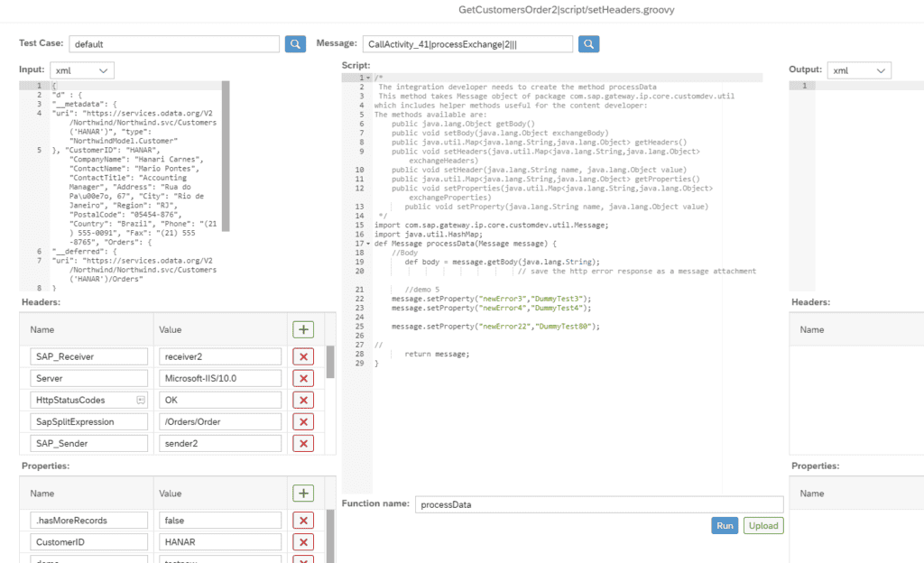Edit the Server header name field
The image size is (924, 563).
[x=89, y=379]
